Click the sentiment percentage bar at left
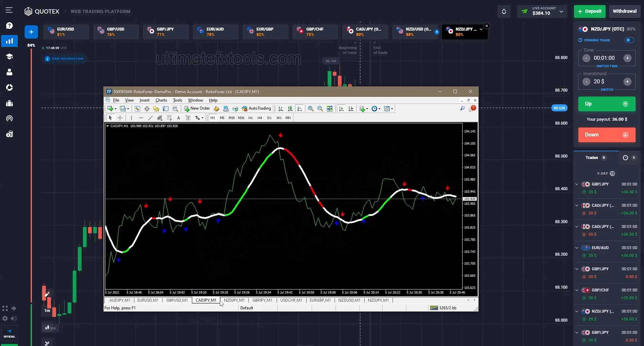Viewport: 644px width, 346px height. (31, 175)
